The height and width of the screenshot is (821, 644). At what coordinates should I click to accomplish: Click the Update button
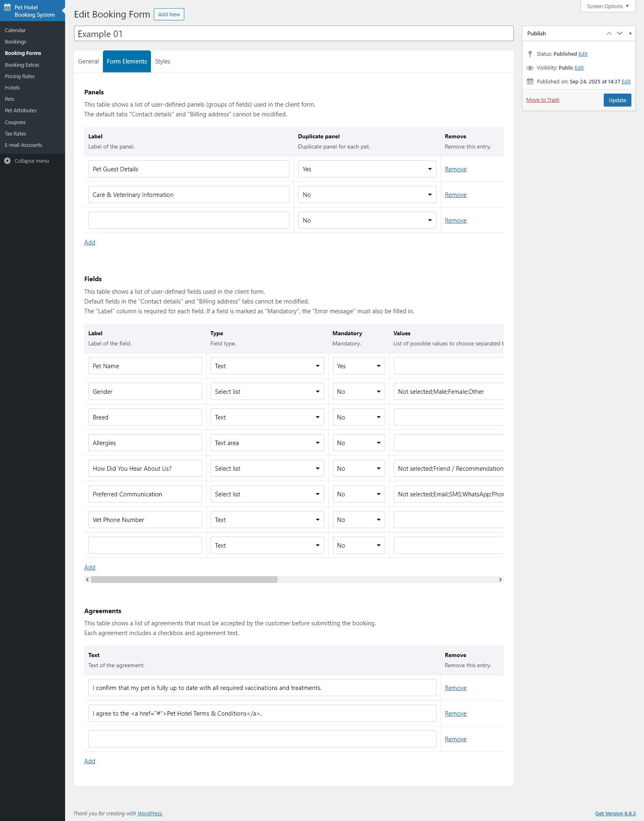coord(617,100)
